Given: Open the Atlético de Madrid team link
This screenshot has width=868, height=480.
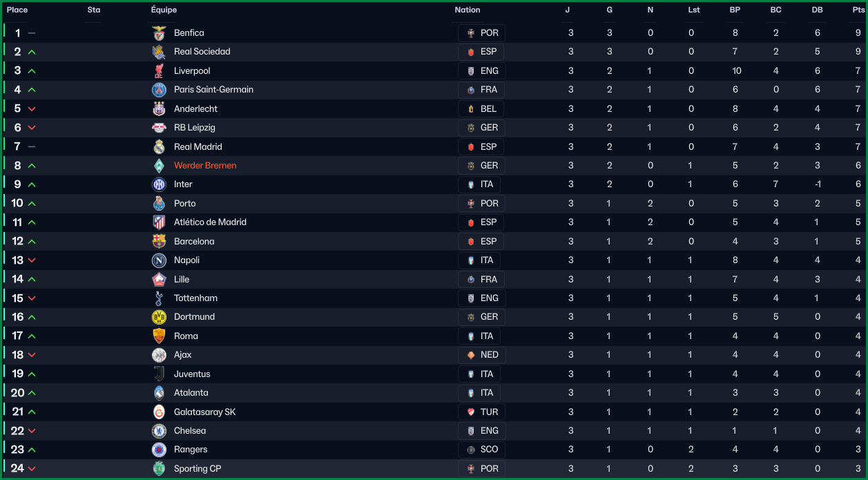Looking at the screenshot, I should [210, 222].
